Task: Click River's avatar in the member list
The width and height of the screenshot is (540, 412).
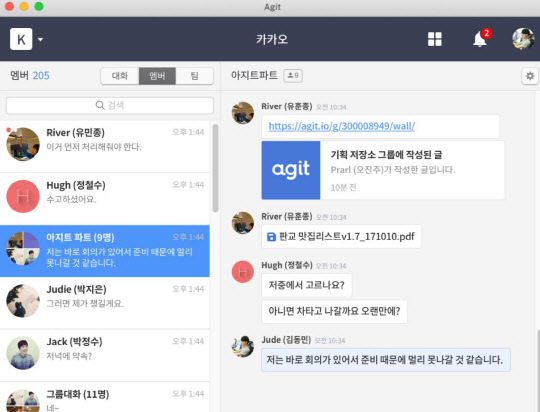Action: [x=23, y=144]
